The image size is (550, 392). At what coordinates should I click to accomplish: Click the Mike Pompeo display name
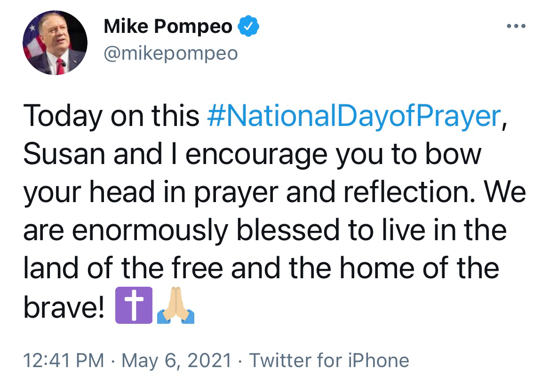(168, 26)
